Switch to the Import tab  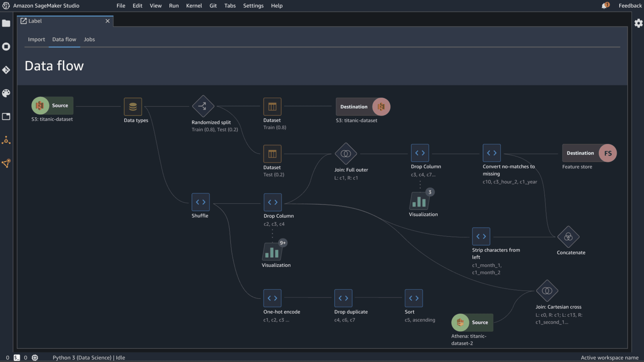(36, 39)
